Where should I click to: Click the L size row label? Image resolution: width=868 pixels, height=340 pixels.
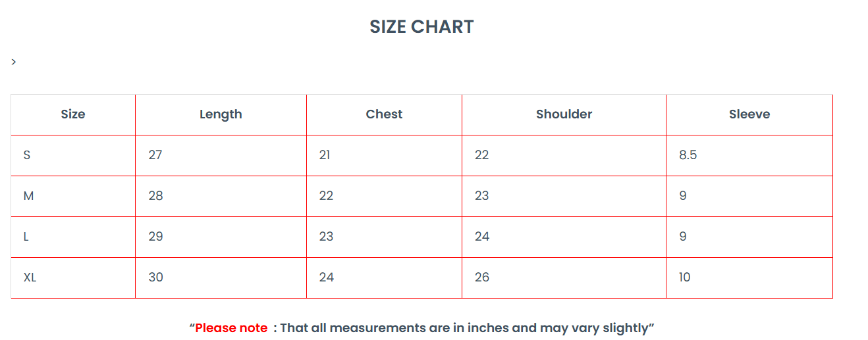[x=26, y=237]
